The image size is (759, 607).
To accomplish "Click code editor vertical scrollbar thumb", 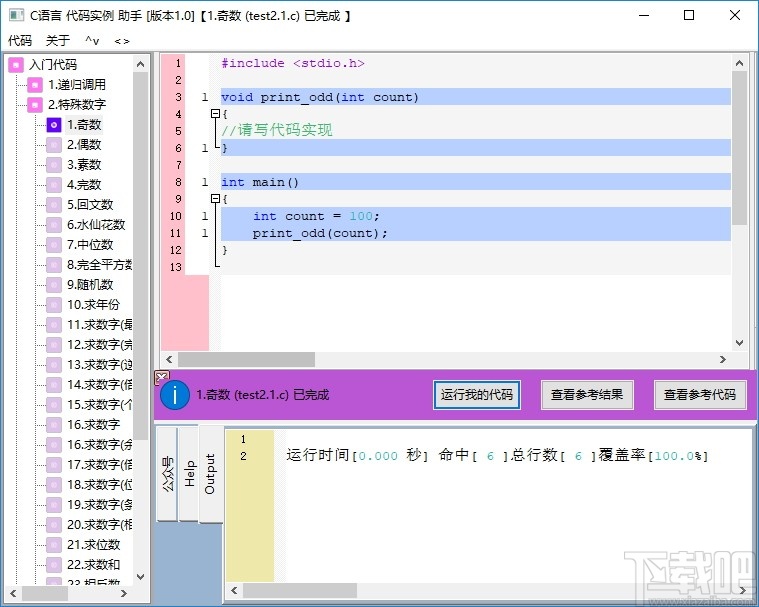I will pos(739,148).
